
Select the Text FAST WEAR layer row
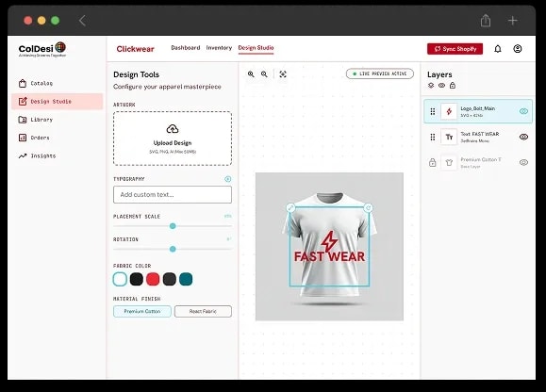tap(478, 137)
